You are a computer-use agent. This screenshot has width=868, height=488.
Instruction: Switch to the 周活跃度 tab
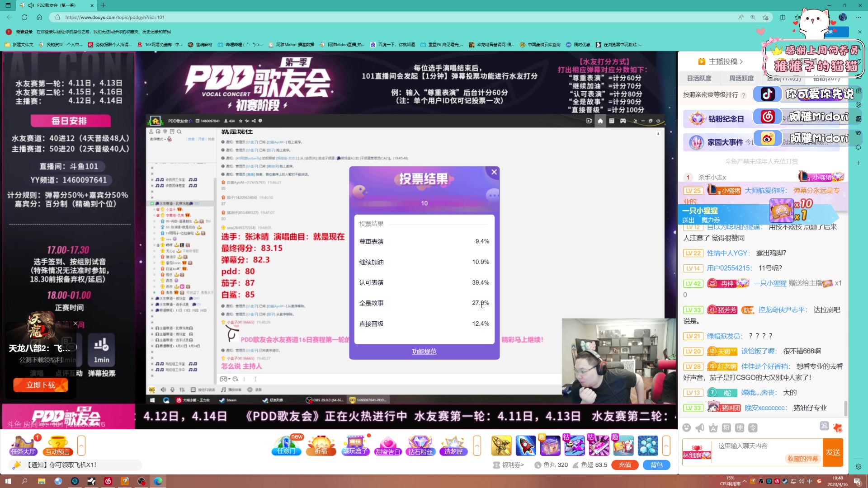[x=741, y=78]
